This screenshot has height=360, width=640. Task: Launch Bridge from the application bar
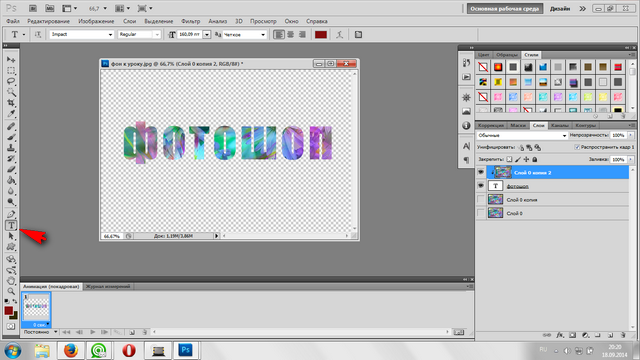[33, 8]
